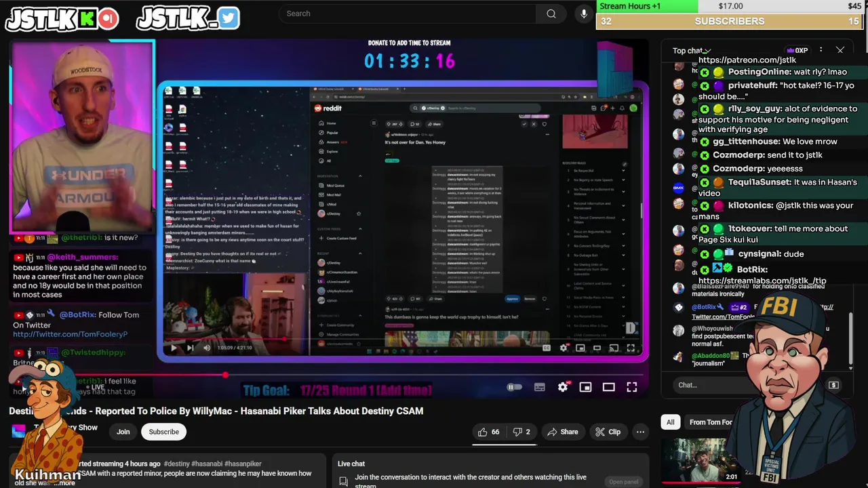The height and width of the screenshot is (488, 868).
Task: Start voice search with the microphone icon
Action: pyautogui.click(x=584, y=14)
